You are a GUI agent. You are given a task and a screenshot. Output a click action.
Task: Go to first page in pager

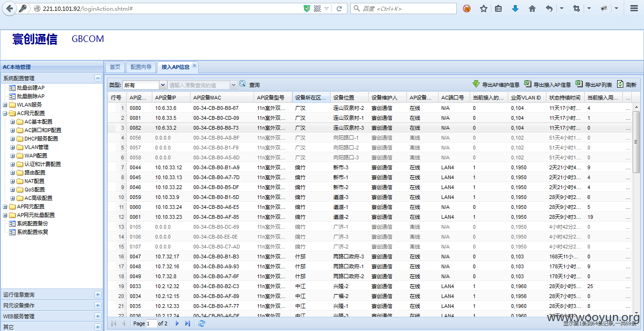[113, 323]
